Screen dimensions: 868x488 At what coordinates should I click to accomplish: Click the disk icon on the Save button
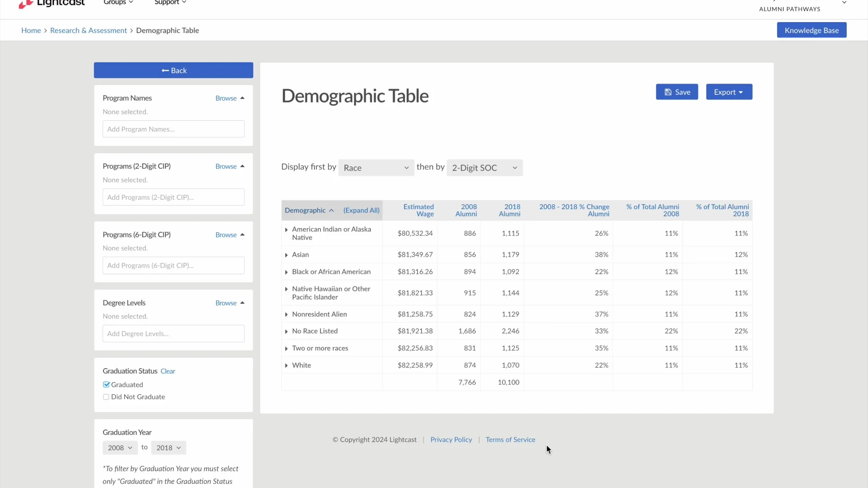668,92
